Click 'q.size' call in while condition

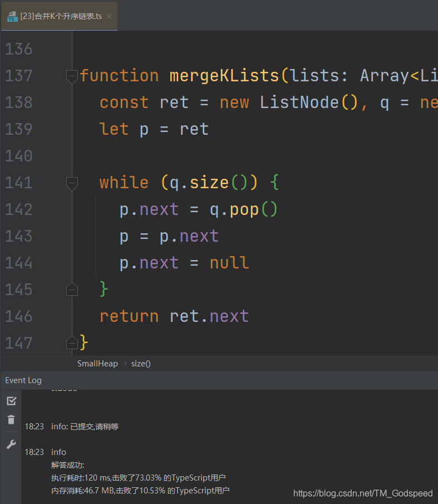click(x=199, y=183)
